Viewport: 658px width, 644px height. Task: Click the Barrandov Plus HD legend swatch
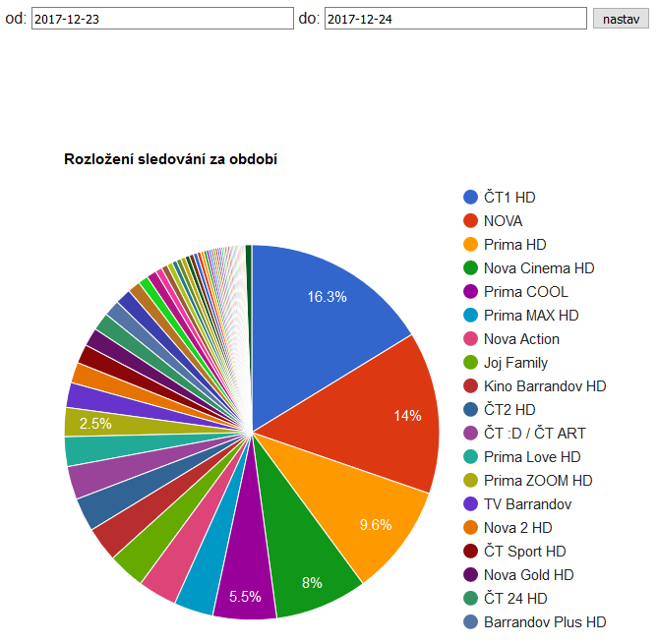(x=470, y=621)
